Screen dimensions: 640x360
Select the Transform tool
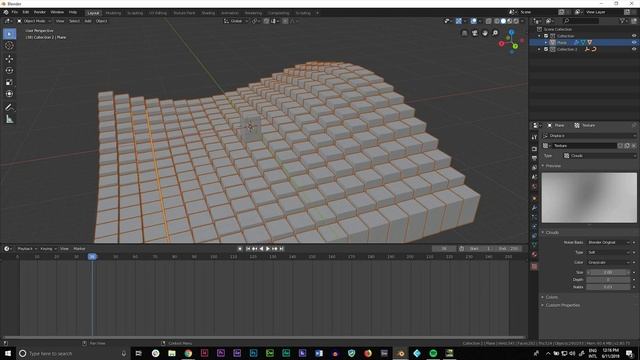point(9,94)
